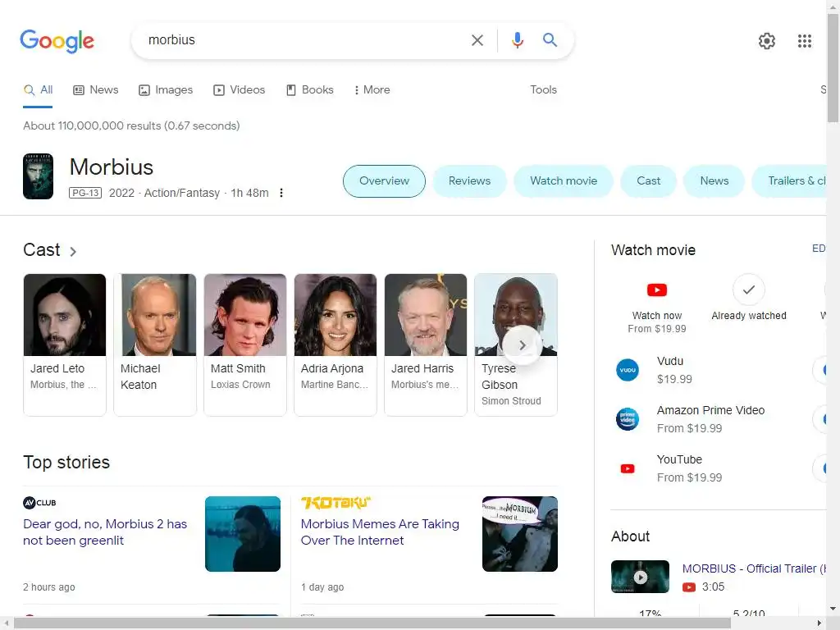
Task: Start voice search with microphone icon
Action: 517,40
